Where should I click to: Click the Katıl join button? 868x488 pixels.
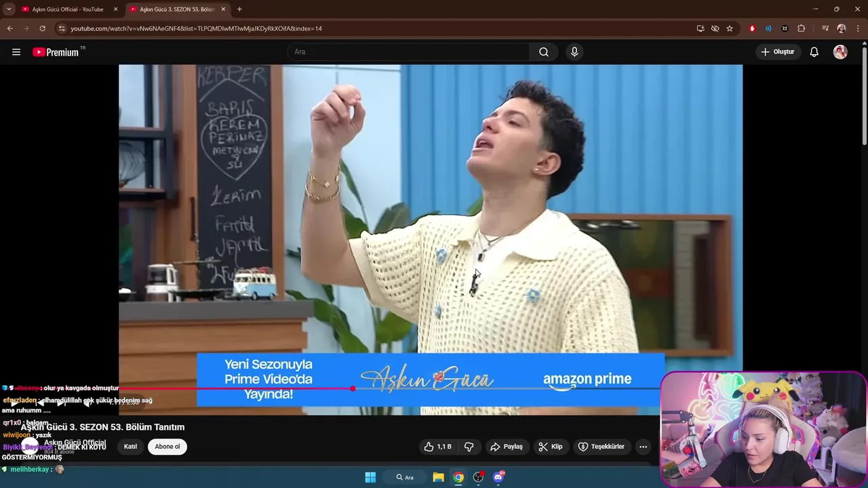coord(130,447)
